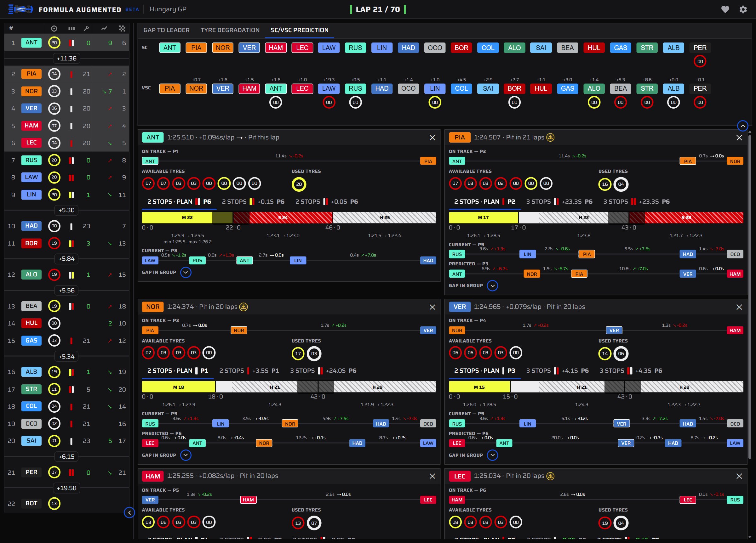Viewport: 756px width, 543px height.
Task: Switch to Tyre Degradation tab
Action: click(230, 30)
